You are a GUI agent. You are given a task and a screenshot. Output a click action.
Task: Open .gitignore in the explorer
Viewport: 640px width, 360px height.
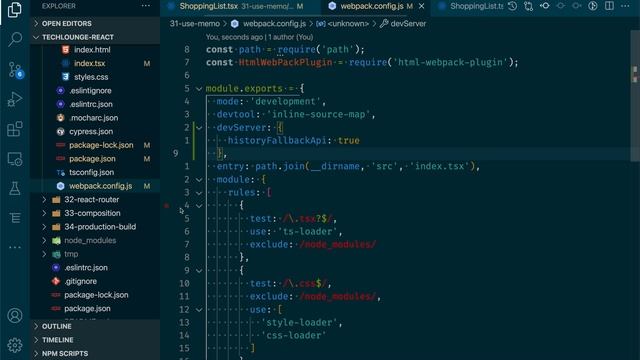pyautogui.click(x=80, y=281)
